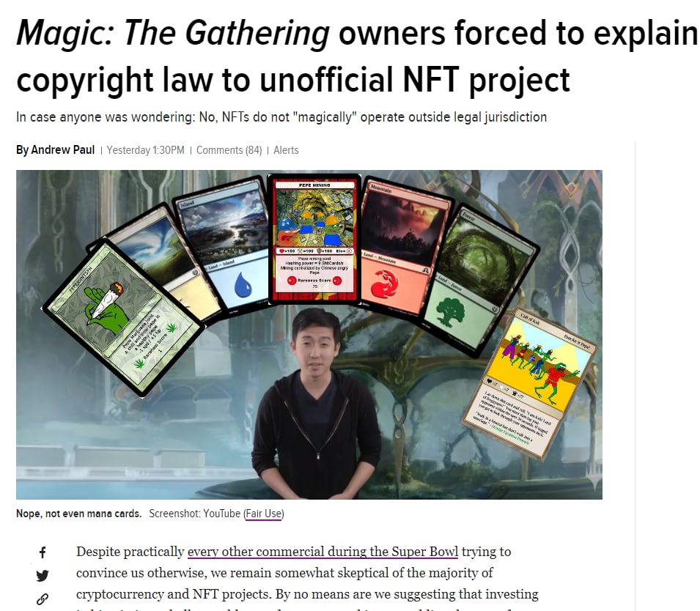Click the Pepe Mining card in image
The image size is (700, 611).
click(x=314, y=240)
